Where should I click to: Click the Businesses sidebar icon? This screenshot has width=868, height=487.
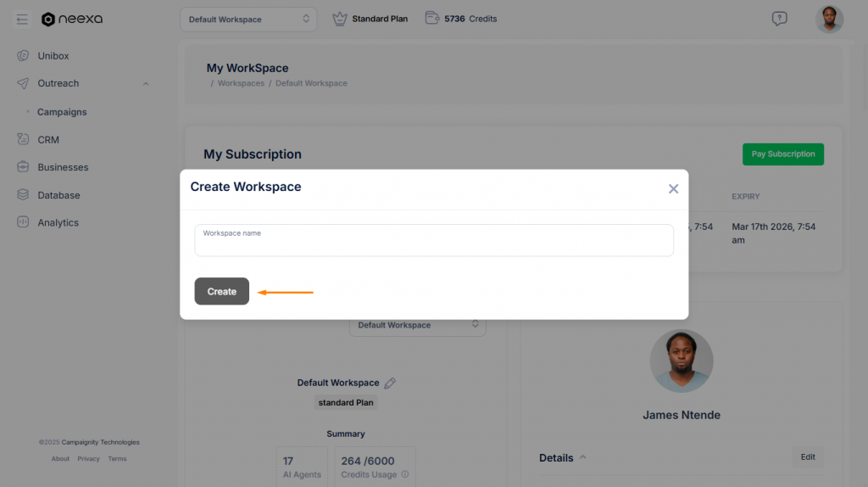pyautogui.click(x=23, y=166)
